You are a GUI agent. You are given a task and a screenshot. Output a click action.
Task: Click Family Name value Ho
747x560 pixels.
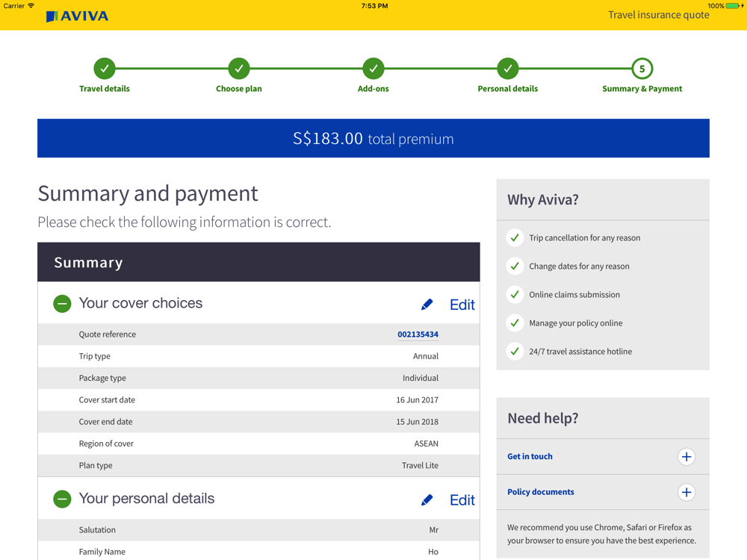click(x=433, y=552)
